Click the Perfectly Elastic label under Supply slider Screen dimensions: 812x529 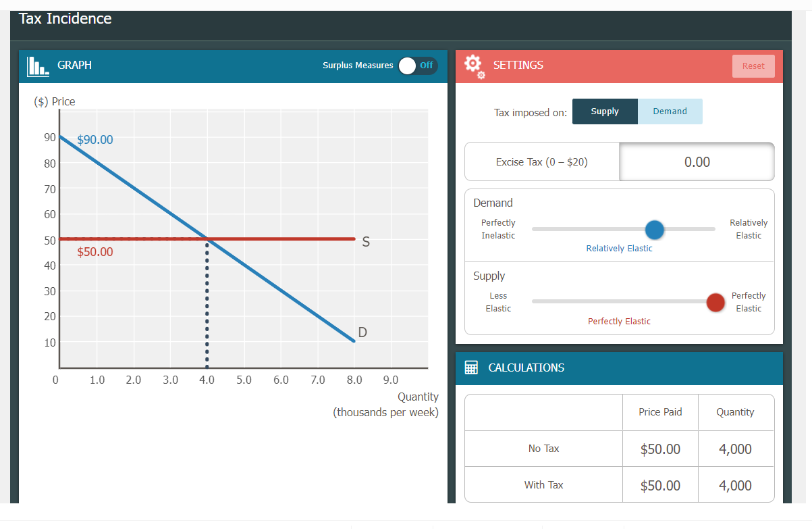pyautogui.click(x=619, y=321)
